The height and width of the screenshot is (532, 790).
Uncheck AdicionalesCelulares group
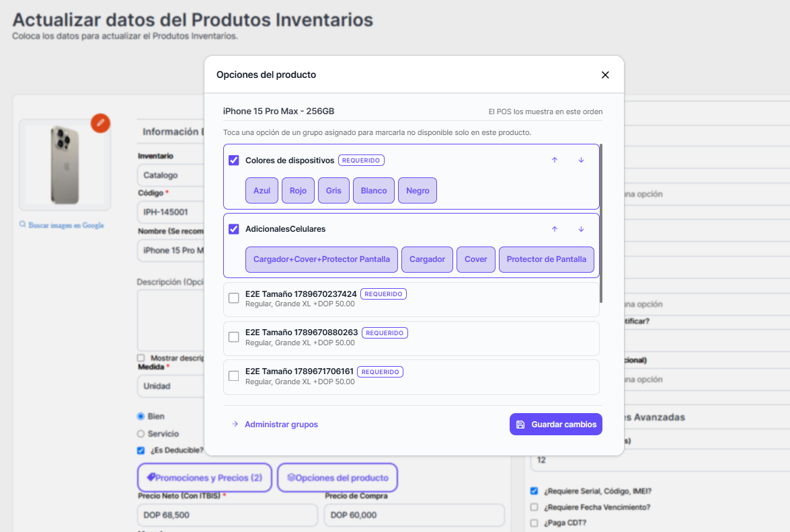coord(234,229)
